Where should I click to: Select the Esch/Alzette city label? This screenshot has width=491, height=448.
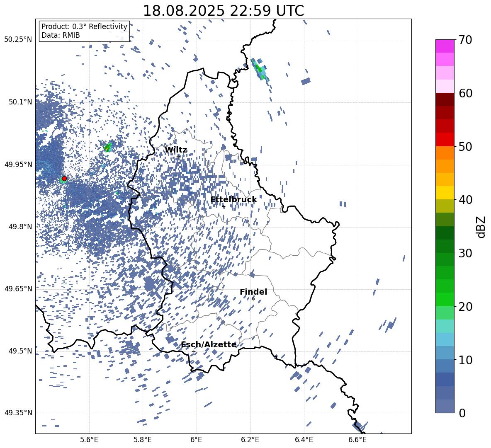(x=209, y=344)
